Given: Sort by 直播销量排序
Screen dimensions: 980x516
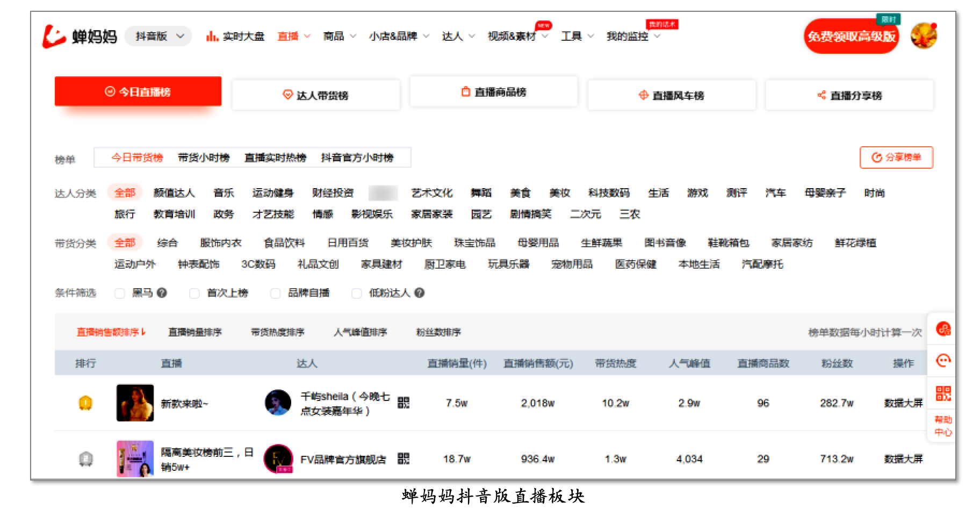Looking at the screenshot, I should coord(194,332).
